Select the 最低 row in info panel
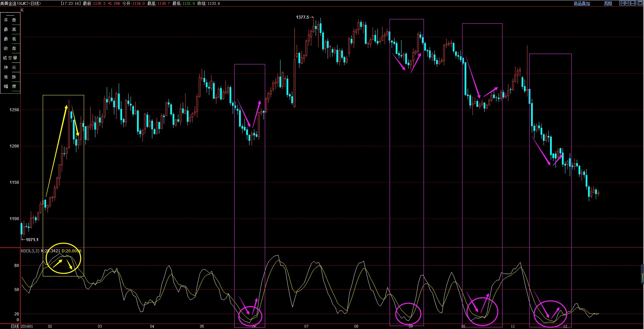 [x=10, y=39]
